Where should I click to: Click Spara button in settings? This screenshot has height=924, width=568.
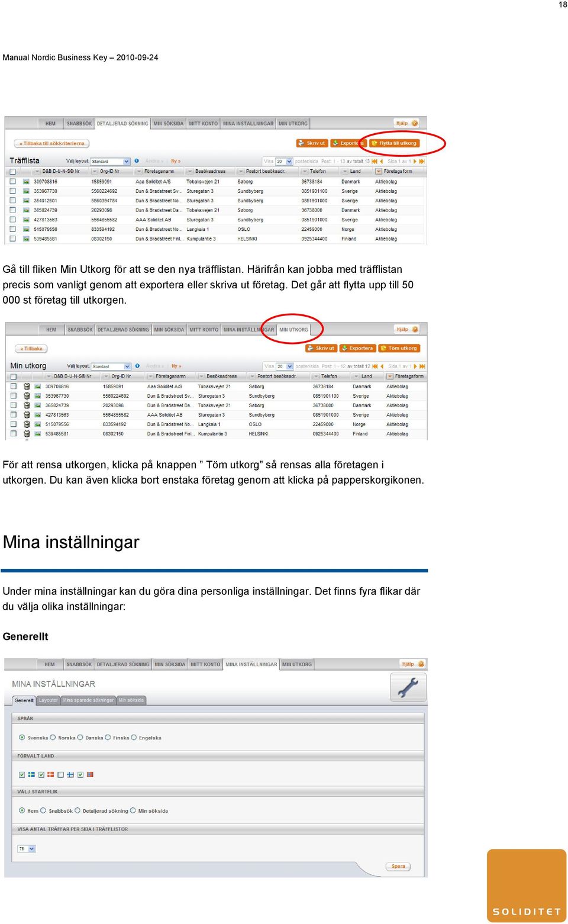[399, 867]
